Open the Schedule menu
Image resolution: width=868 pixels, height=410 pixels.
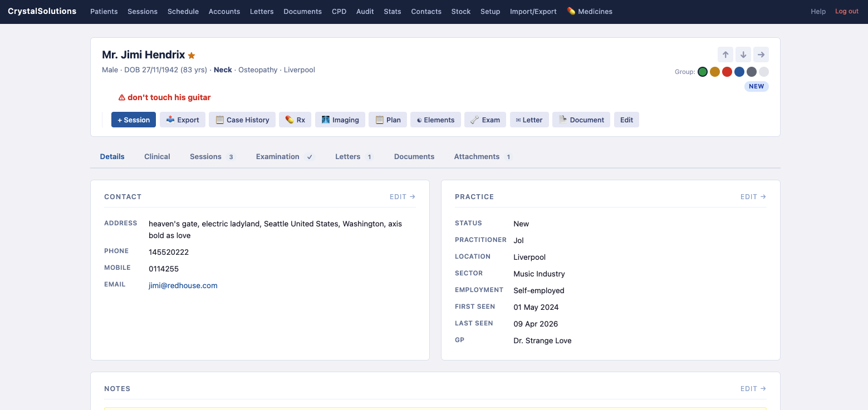click(x=183, y=11)
